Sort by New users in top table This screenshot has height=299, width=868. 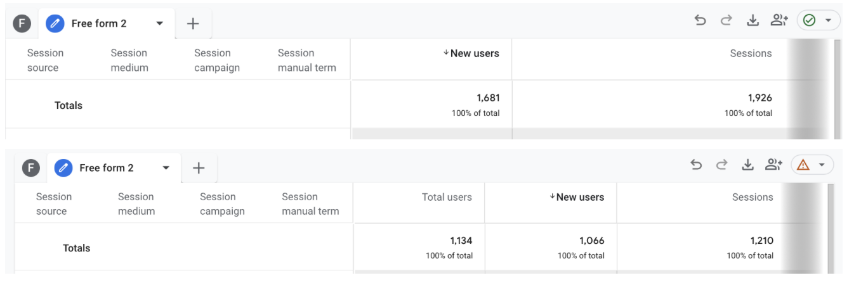tap(474, 54)
